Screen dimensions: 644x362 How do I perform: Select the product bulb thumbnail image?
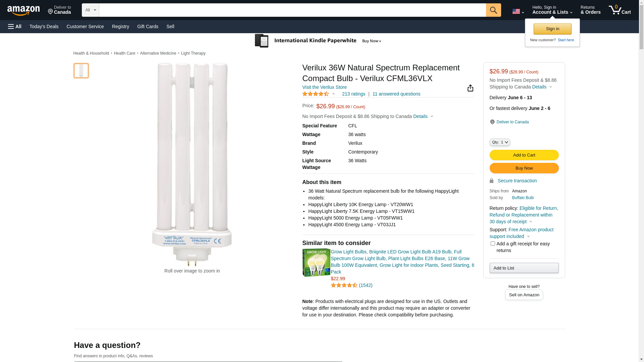(81, 71)
